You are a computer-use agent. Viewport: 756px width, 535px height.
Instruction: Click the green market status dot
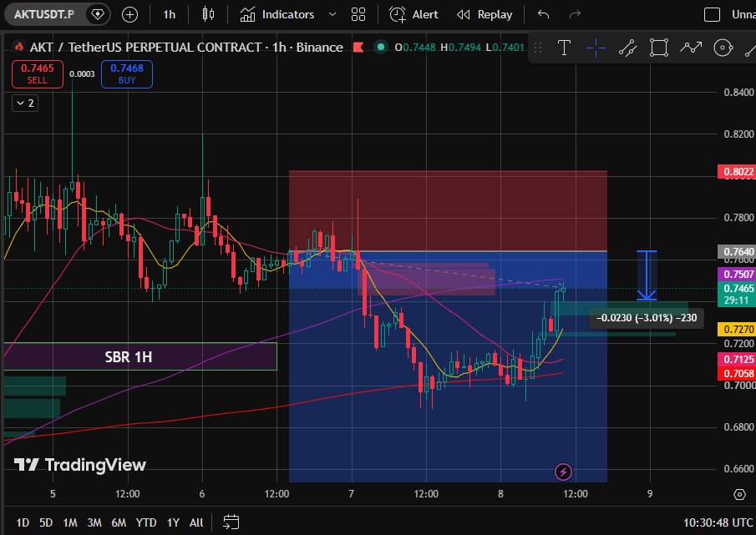[381, 47]
